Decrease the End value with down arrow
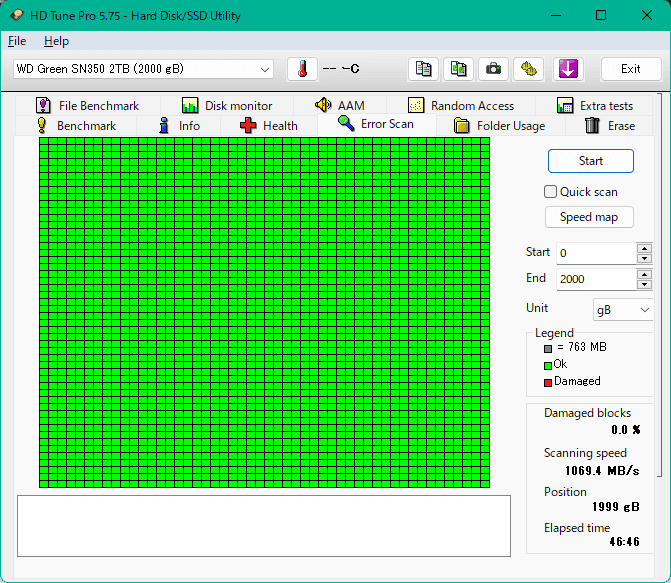 pos(644,285)
